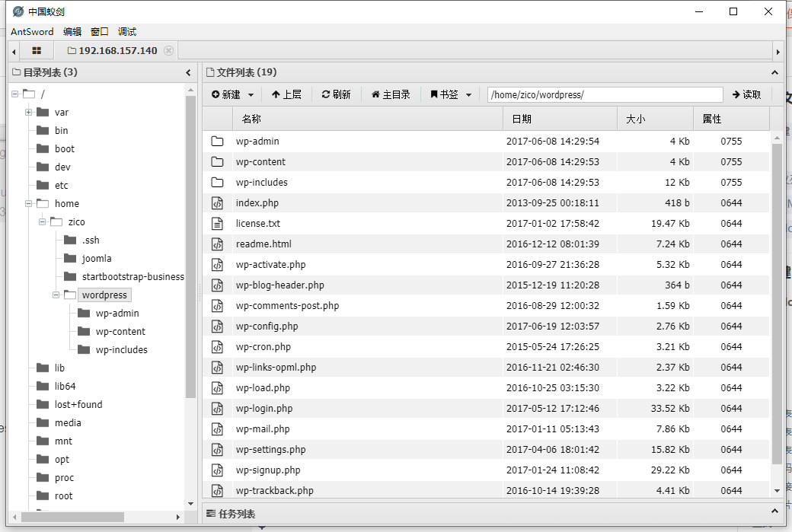Select the lost+found folder icon

(x=43, y=404)
